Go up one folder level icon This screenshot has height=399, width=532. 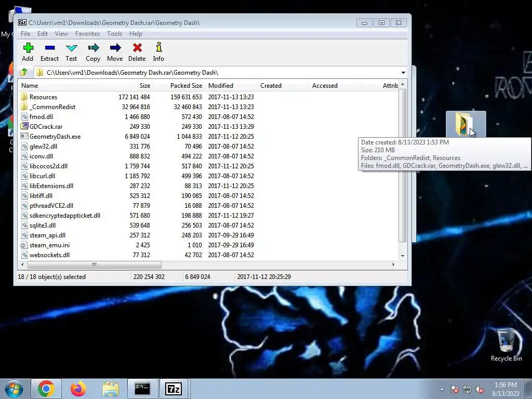(24, 72)
